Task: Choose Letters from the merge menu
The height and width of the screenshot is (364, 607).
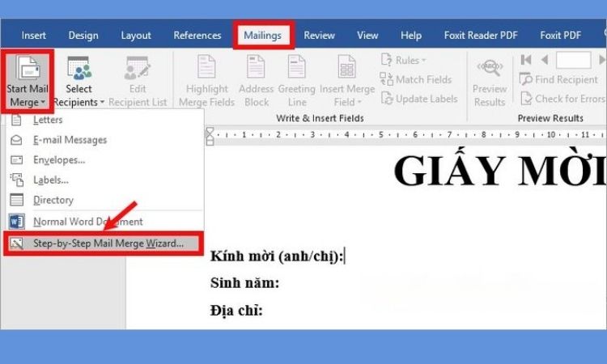Action: pyautogui.click(x=104, y=120)
